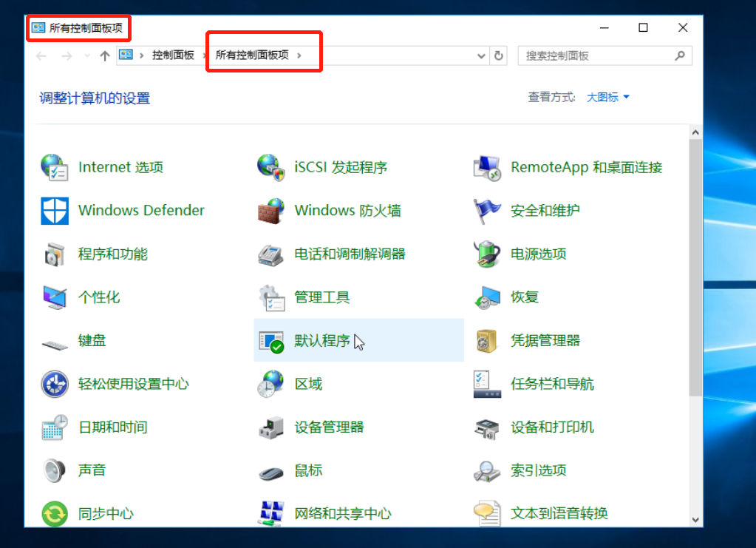Screen dimensions: 756x548
Task: Open the 索引选项 magnifier icon
Action: [x=487, y=470]
